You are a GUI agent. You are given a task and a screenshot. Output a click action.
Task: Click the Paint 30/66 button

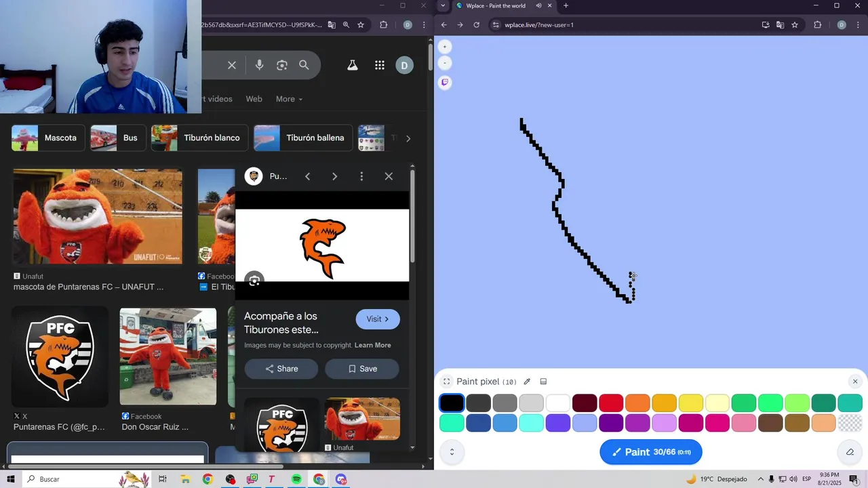coord(650,452)
